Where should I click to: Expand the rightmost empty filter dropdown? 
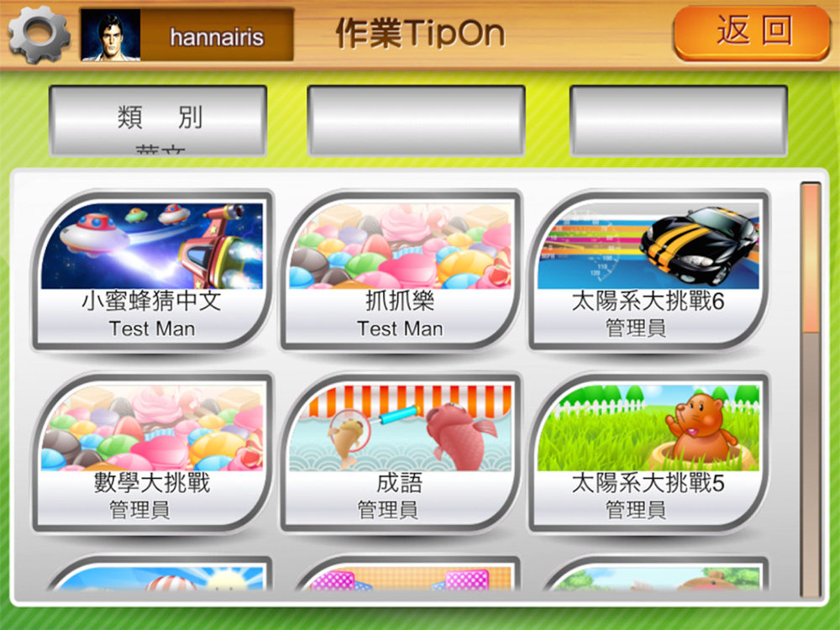(678, 120)
